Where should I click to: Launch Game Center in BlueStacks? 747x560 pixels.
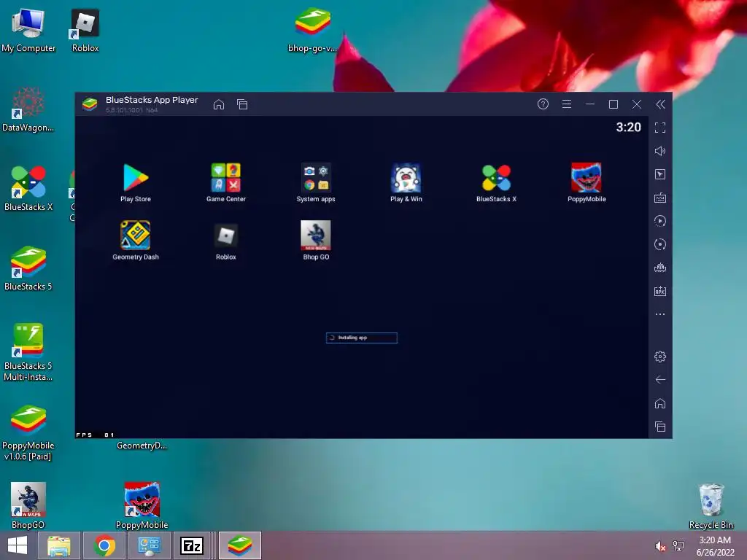pos(226,182)
